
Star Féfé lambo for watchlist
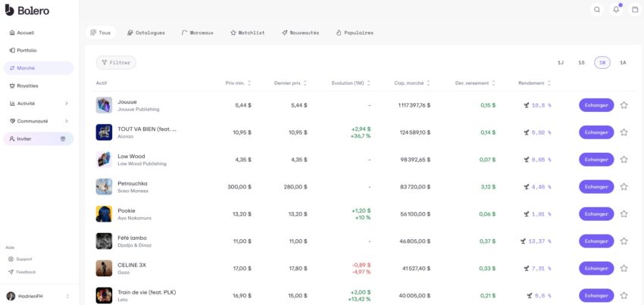[x=624, y=241]
